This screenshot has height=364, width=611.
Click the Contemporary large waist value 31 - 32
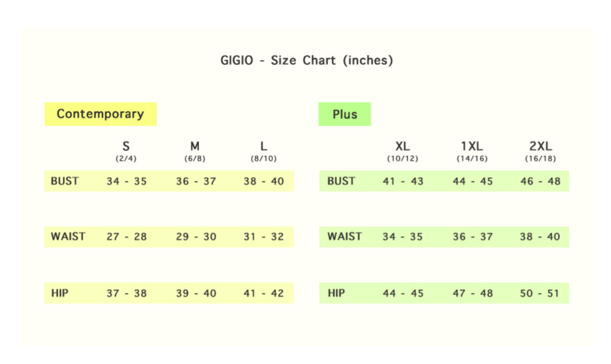coord(263,237)
